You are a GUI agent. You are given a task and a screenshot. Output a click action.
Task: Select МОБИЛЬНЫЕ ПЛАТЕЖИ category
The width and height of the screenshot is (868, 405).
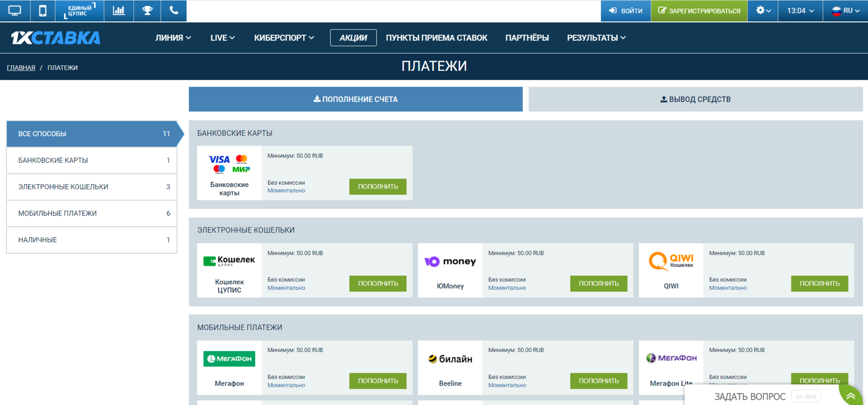click(91, 213)
